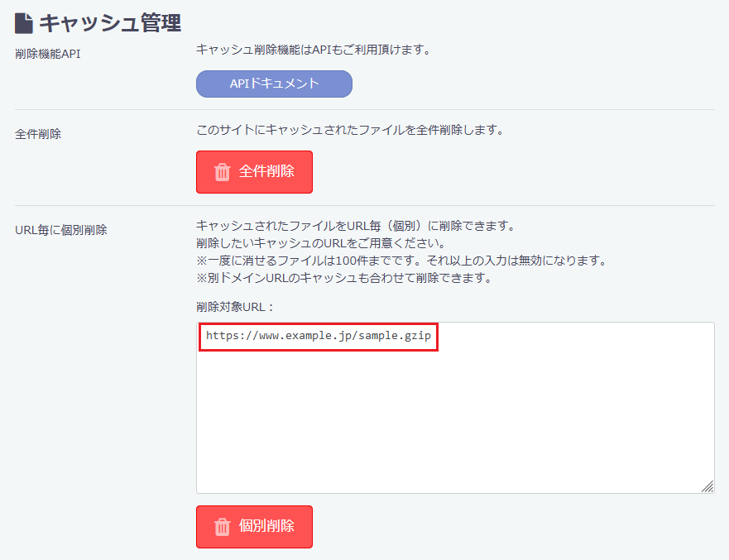
Task: Click the resize handle of the URL textarea
Action: pos(707,486)
